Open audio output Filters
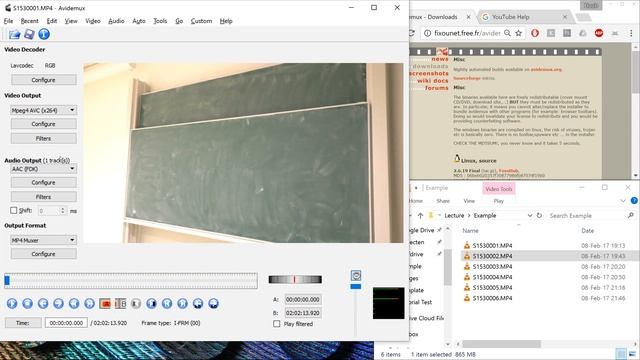640x360 pixels. tap(43, 197)
